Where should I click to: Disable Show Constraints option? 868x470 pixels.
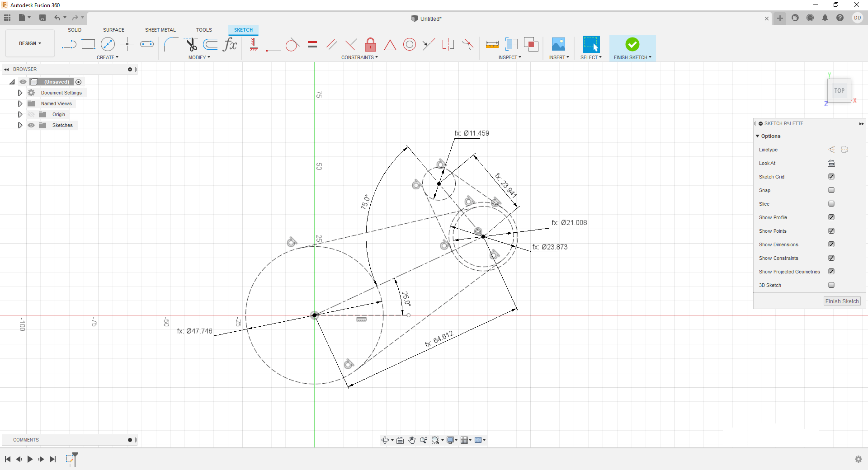coord(831,258)
